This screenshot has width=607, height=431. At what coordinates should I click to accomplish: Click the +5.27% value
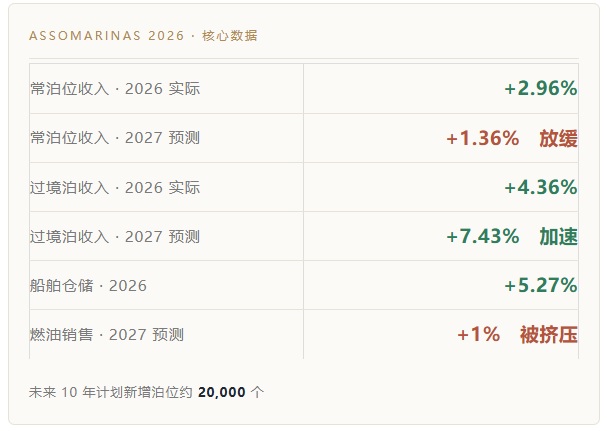(541, 285)
